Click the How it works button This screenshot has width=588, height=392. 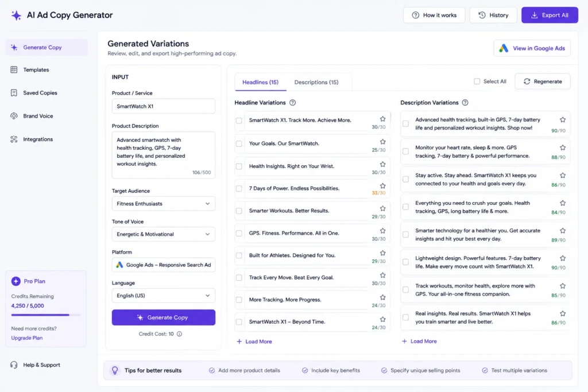(x=434, y=15)
